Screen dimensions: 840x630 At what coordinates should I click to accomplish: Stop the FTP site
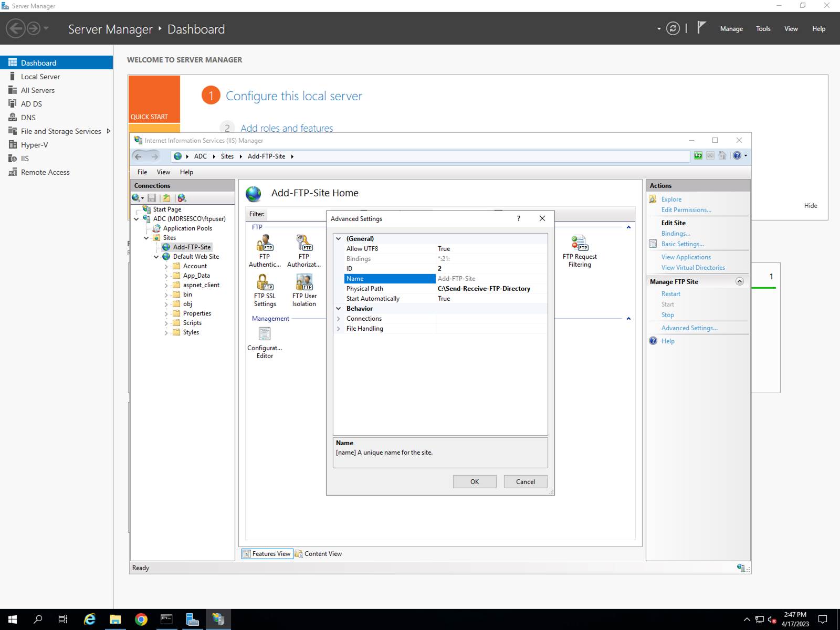tap(667, 314)
